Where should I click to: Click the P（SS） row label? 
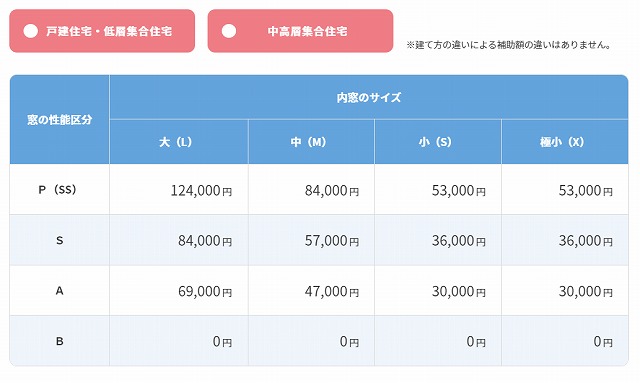[60, 189]
